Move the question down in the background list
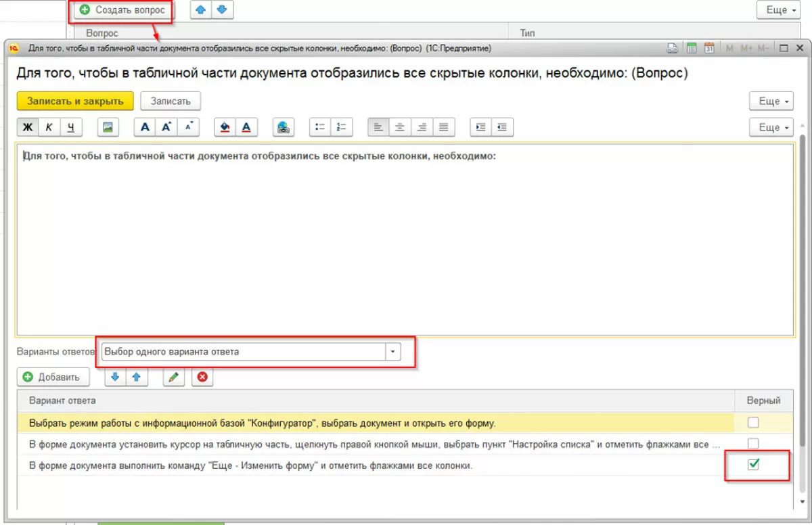 point(223,9)
